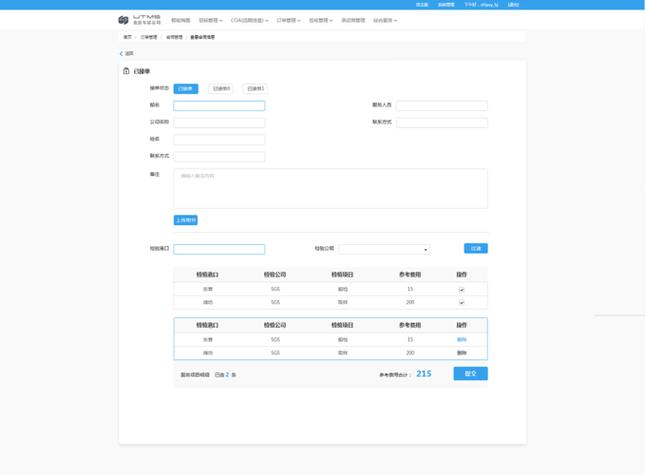Expand the last dropdown in the navigation bar
This screenshot has height=475, width=645.
[385, 20]
